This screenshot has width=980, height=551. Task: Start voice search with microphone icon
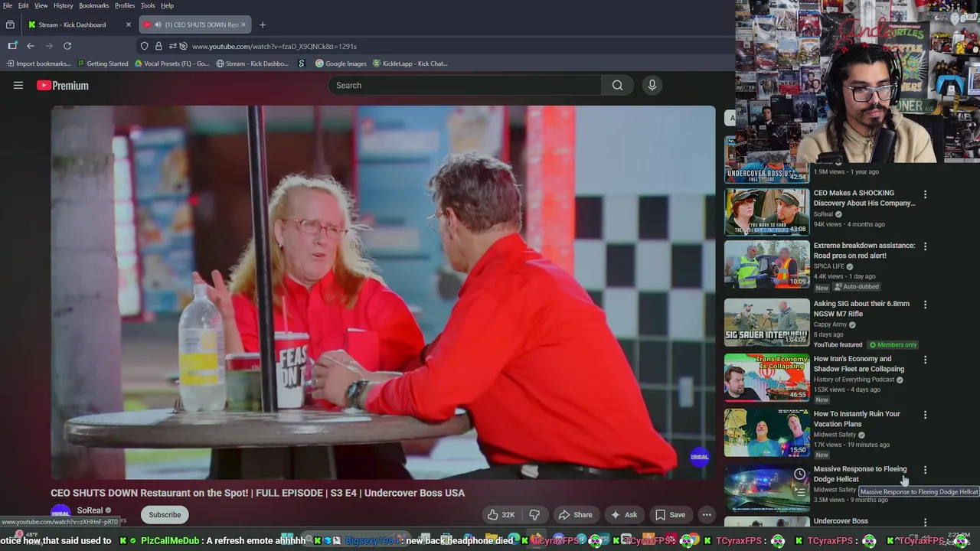click(652, 85)
